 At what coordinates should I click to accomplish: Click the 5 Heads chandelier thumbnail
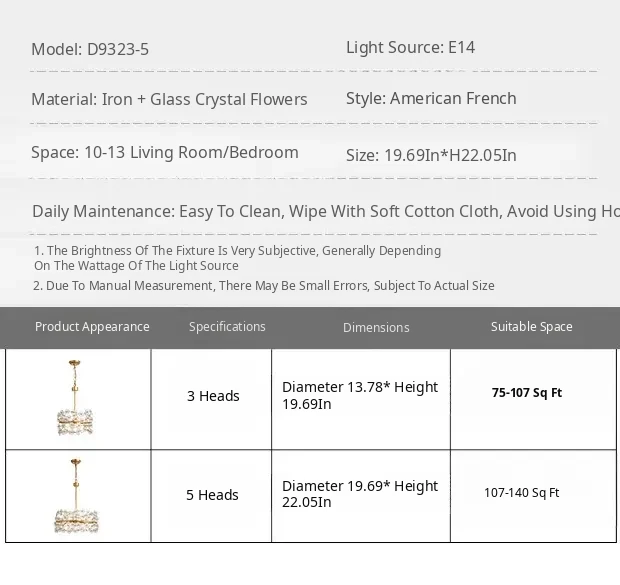76,496
